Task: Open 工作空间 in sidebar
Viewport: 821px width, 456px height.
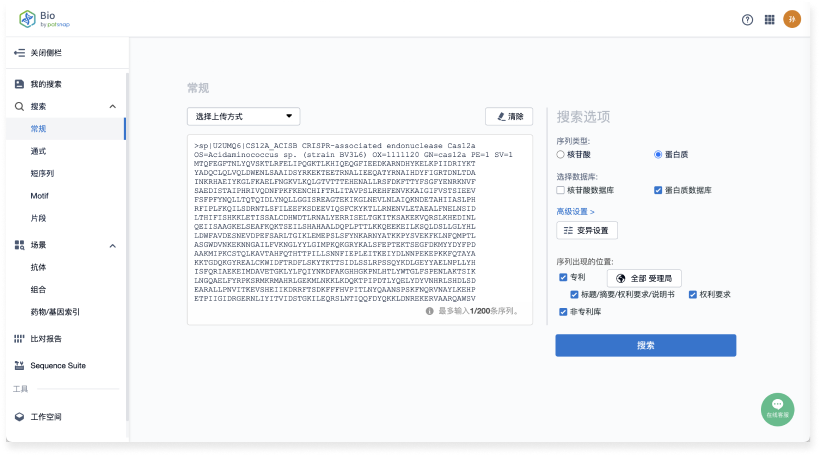Action: pyautogui.click(x=46, y=416)
